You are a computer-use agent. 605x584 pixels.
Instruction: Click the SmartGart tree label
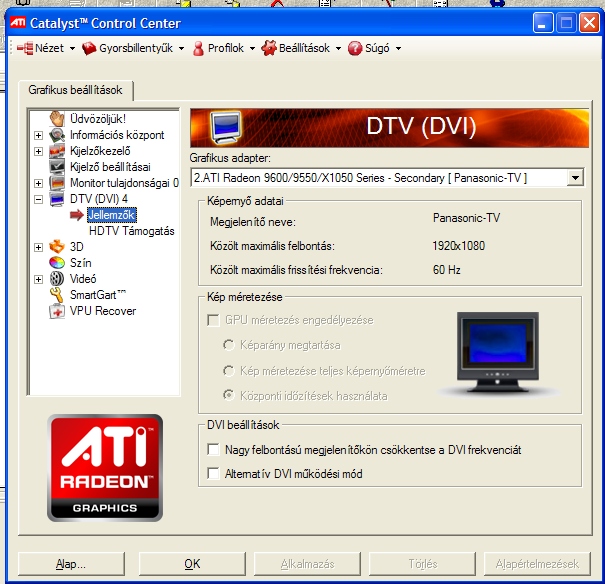pos(98,295)
